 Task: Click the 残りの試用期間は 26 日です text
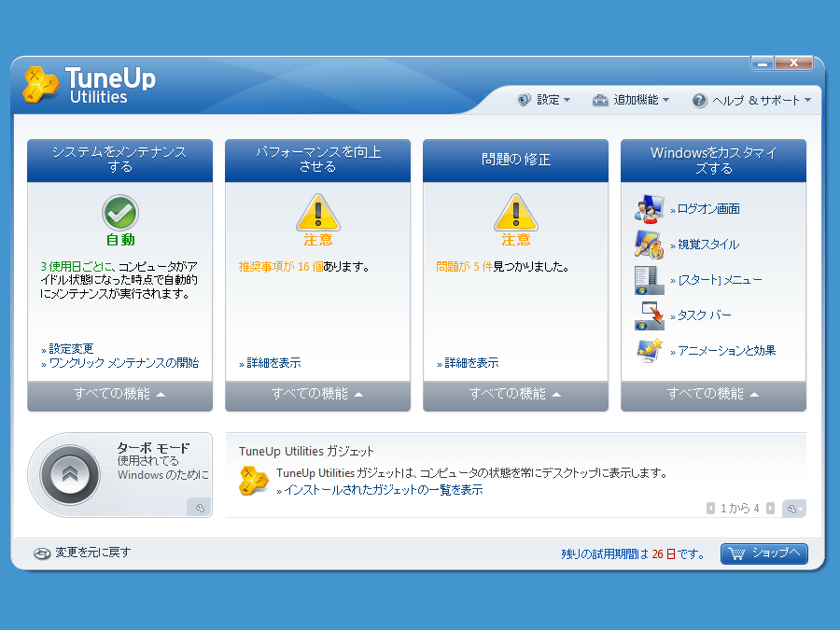click(x=633, y=554)
